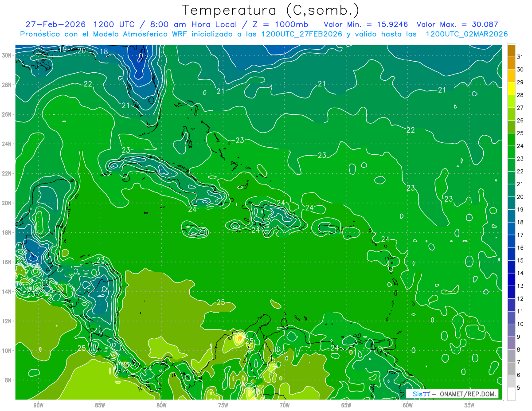Click the "65W" longitude axis label
The image size is (532, 411).
click(x=346, y=406)
